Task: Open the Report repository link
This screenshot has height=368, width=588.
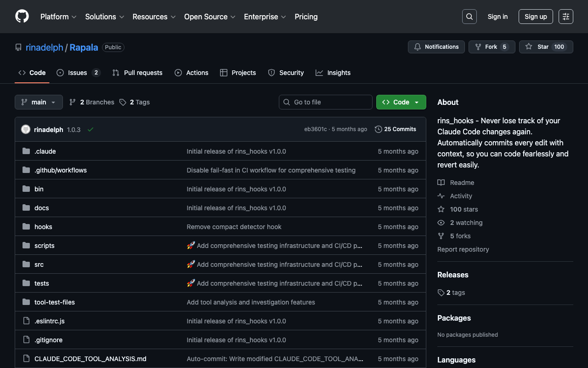Action: (x=463, y=249)
